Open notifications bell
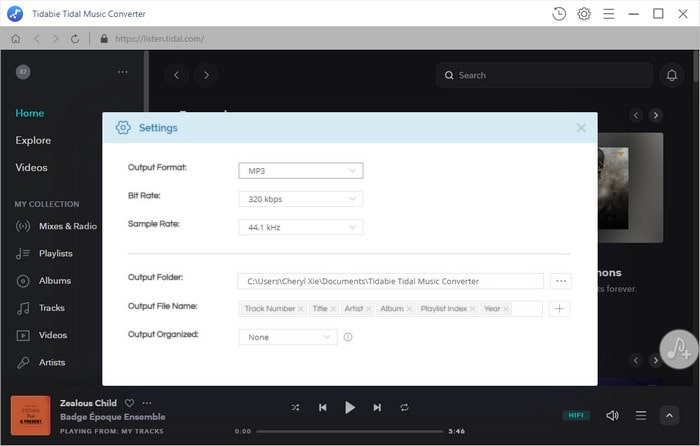 pos(672,75)
